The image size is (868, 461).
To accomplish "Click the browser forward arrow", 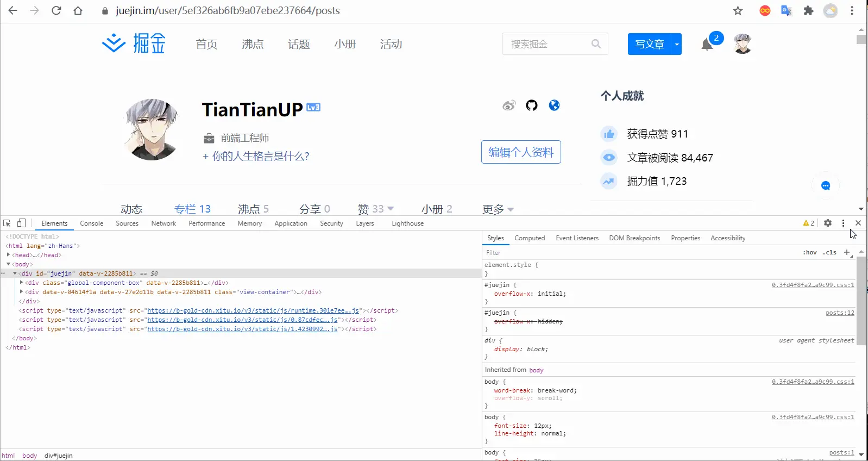I will tap(34, 10).
